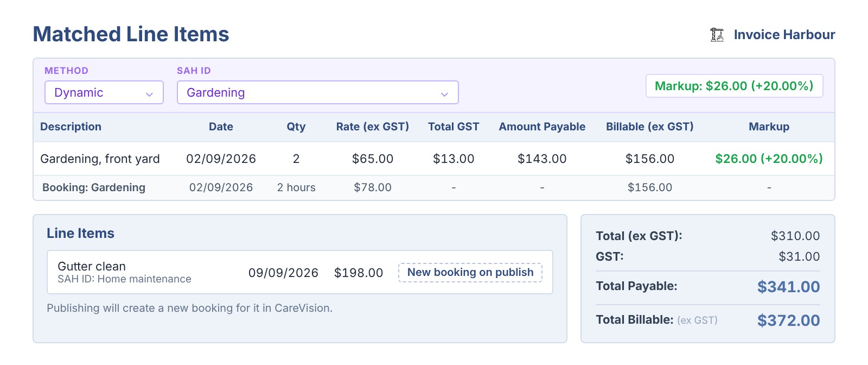
Task: Click the 2 hours quantity cell
Action: coord(296,187)
